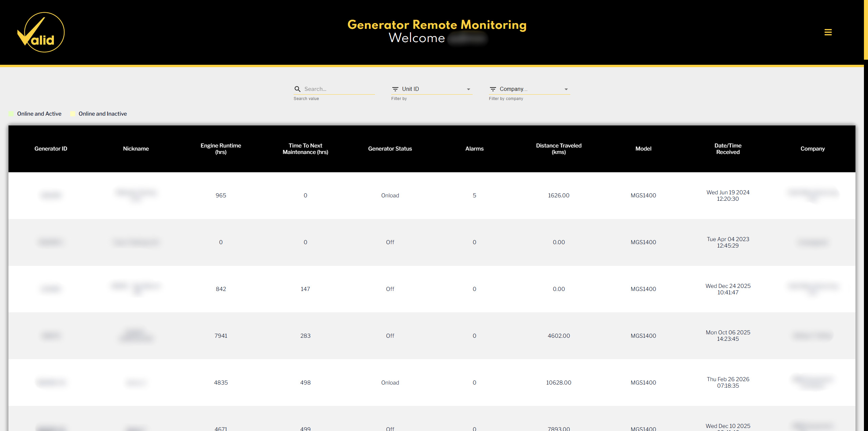The image size is (868, 431).
Task: Click the Date/Time Received column header
Action: [728, 149]
